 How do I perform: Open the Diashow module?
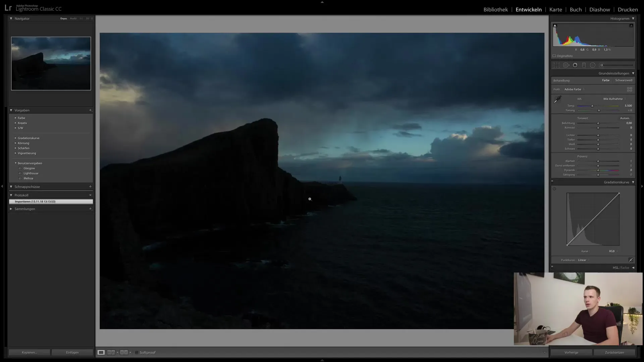(x=600, y=9)
